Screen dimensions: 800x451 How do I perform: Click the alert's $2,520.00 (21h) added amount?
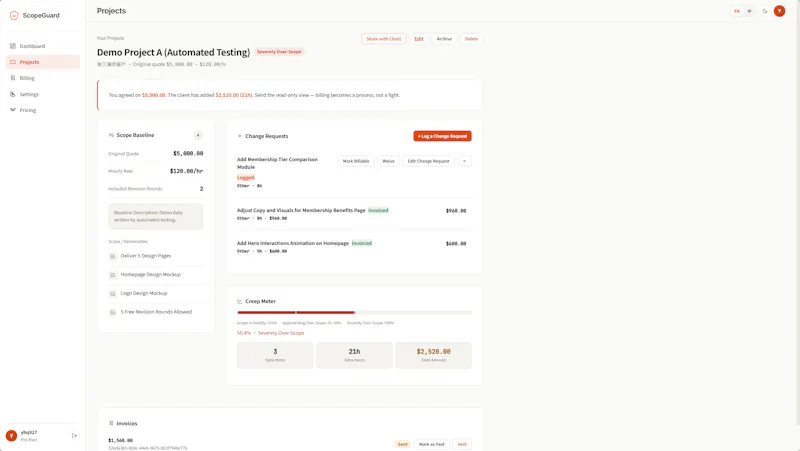[234, 95]
